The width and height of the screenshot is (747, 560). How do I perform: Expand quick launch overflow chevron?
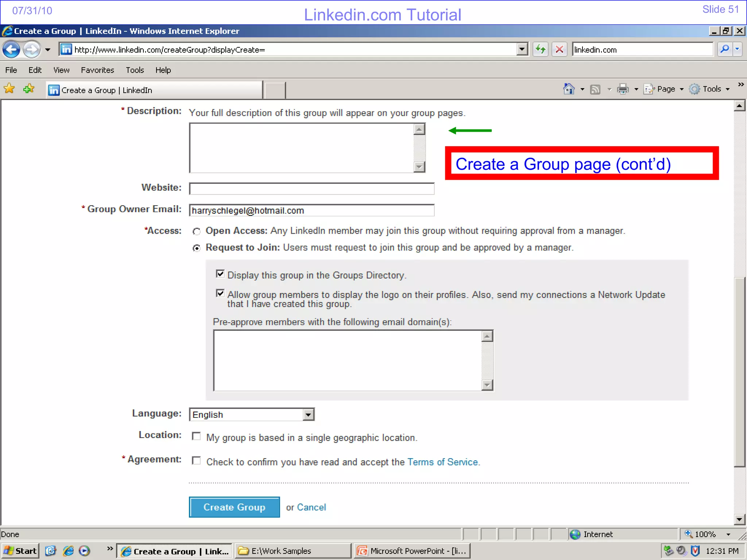click(x=109, y=548)
